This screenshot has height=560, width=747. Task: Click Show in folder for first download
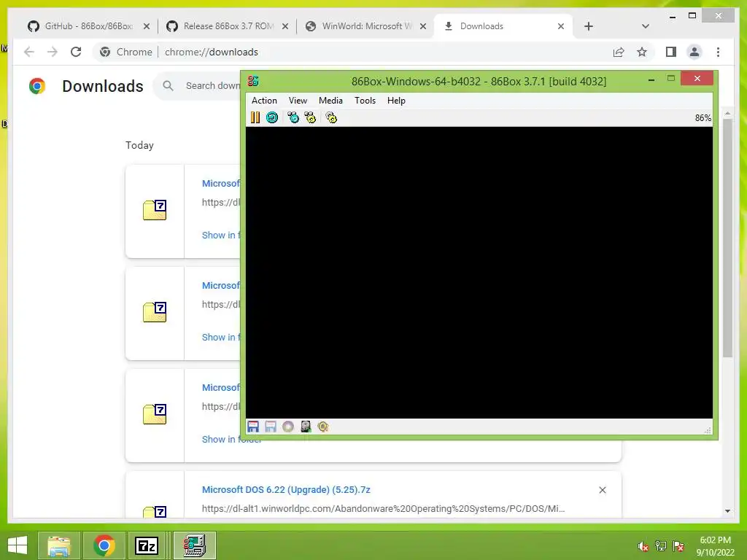220,236
